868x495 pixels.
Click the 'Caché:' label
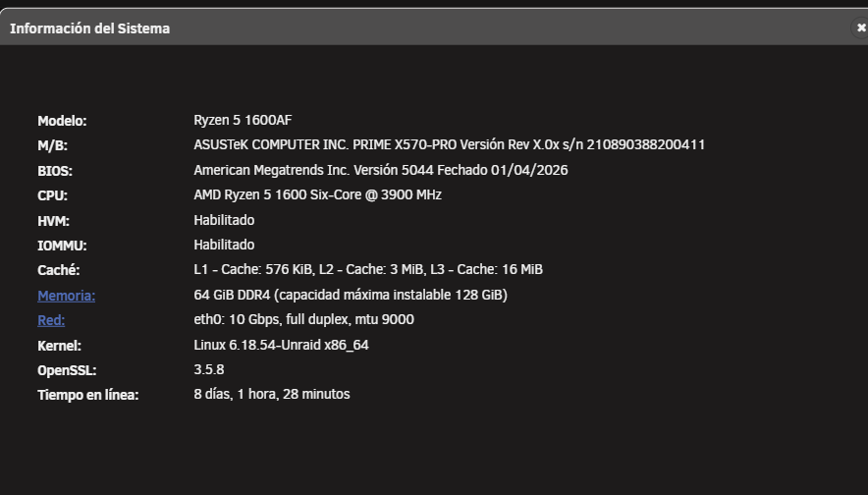(x=58, y=270)
